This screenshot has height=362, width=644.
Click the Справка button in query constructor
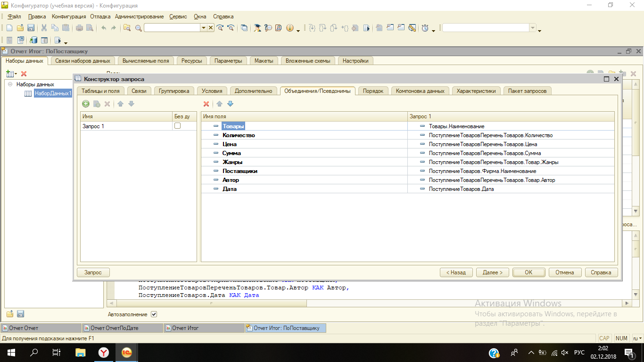tap(601, 272)
